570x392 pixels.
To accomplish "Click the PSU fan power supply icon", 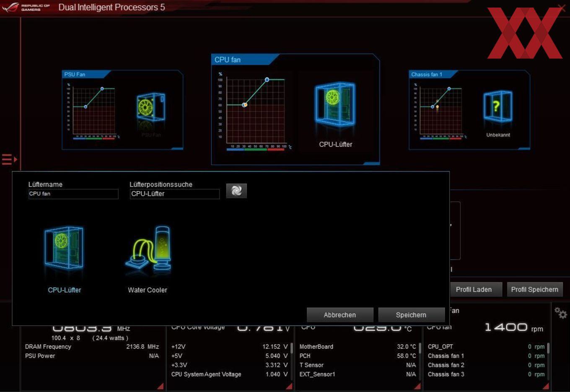I will pos(151,107).
